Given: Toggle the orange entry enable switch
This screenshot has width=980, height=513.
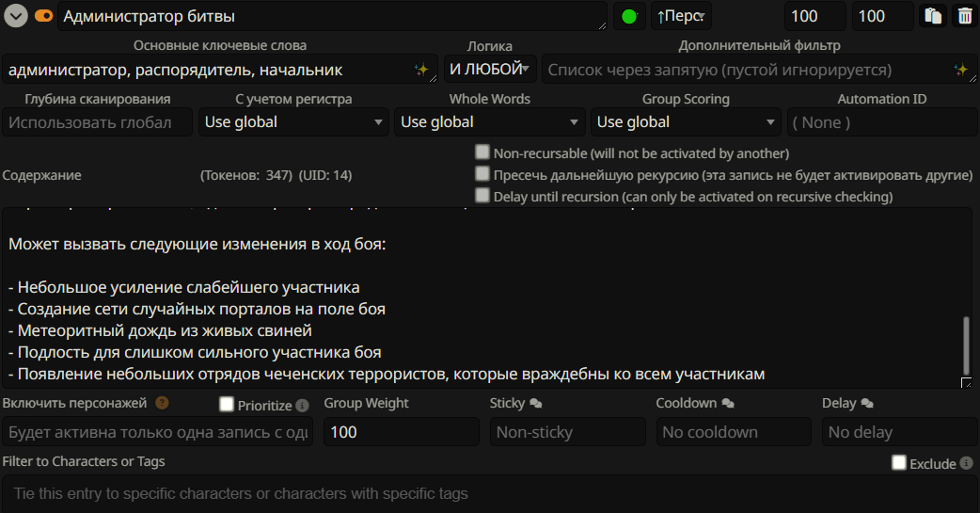Looking at the screenshot, I should coord(43,16).
